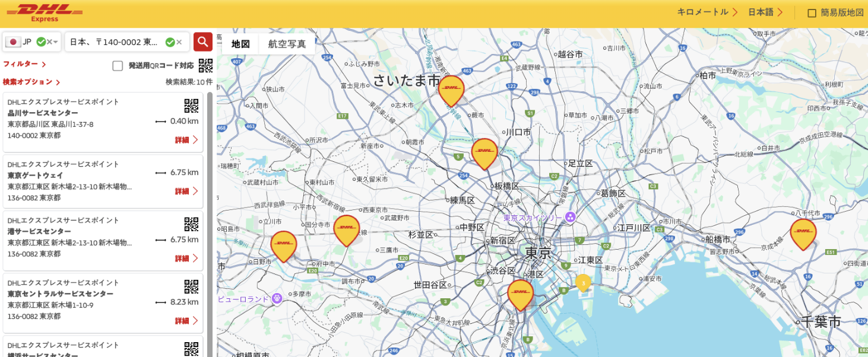Open the 日本語 language selector

(x=765, y=12)
